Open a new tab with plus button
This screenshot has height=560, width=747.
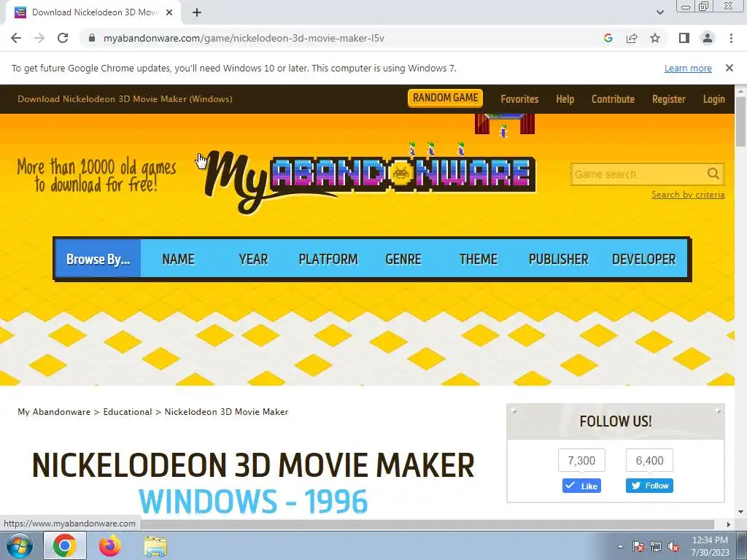tap(197, 12)
